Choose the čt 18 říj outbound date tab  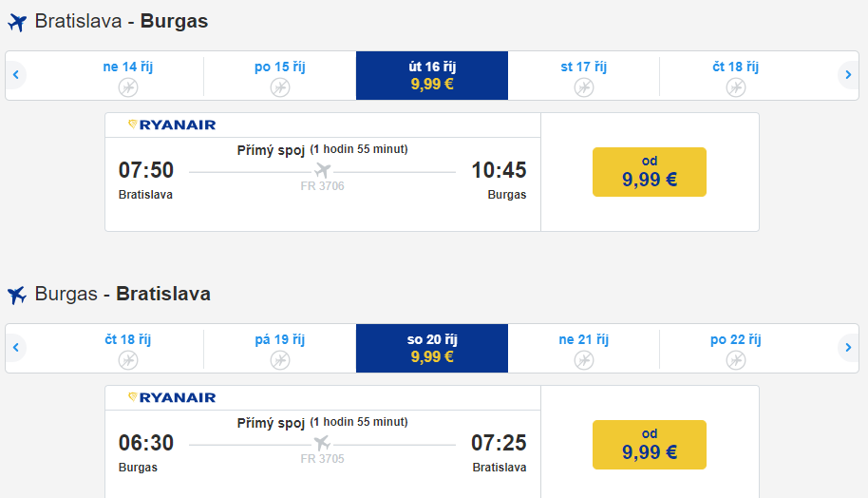tap(736, 75)
